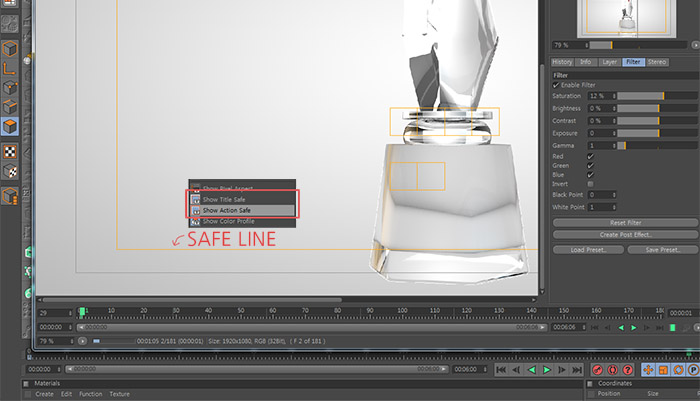This screenshot has width=700, height=401.
Task: Click Saturation value stepper arrows
Action: point(614,96)
